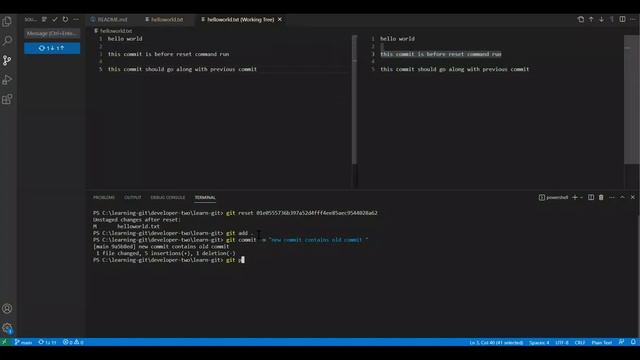The height and width of the screenshot is (360, 640).
Task: Click 'hello world' line in left diff pane
Action: click(x=125, y=39)
